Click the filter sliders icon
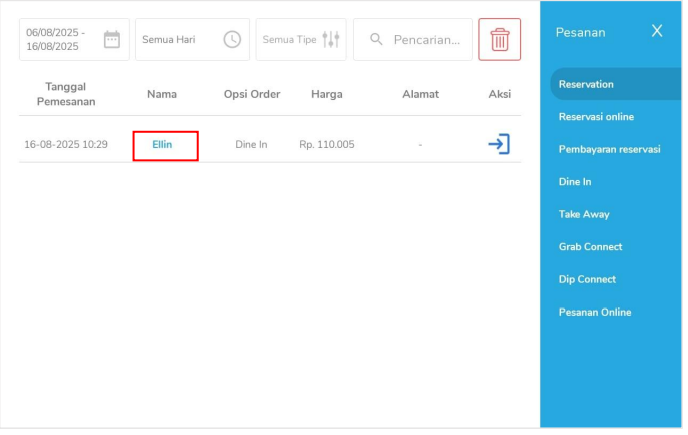The image size is (688, 435). 331,40
